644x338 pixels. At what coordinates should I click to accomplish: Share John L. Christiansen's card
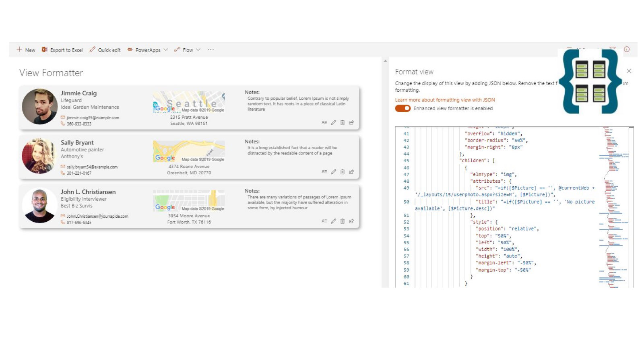[x=351, y=221]
